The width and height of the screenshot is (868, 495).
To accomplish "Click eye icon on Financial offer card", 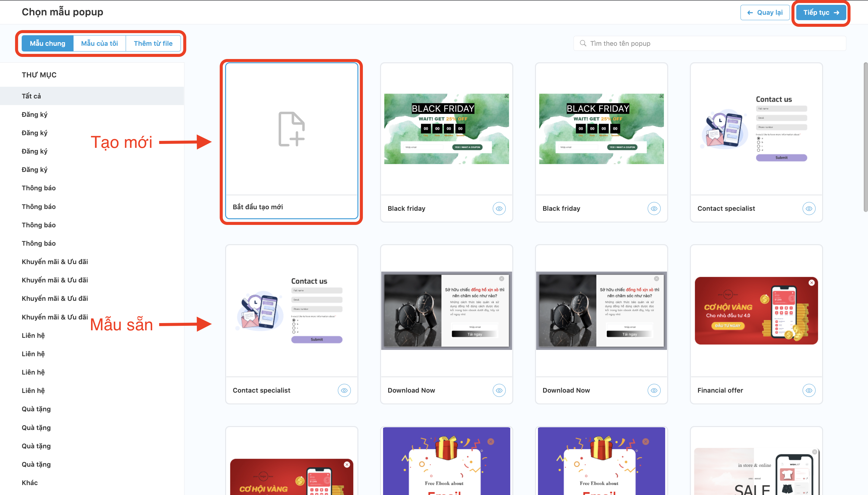I will 808,390.
